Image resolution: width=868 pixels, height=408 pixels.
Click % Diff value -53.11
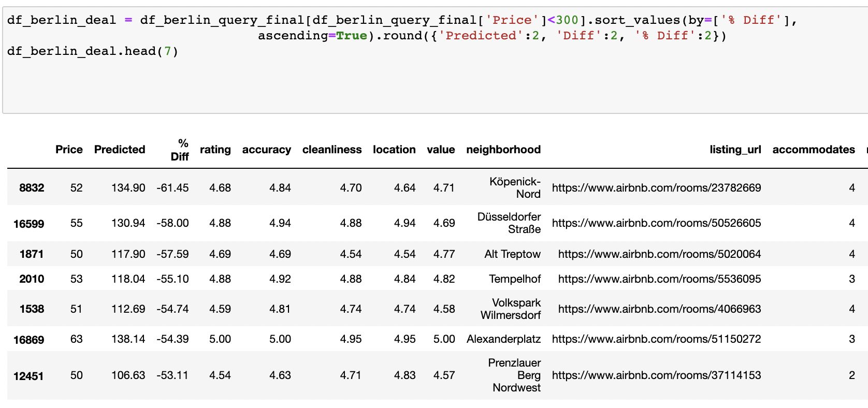click(x=172, y=375)
